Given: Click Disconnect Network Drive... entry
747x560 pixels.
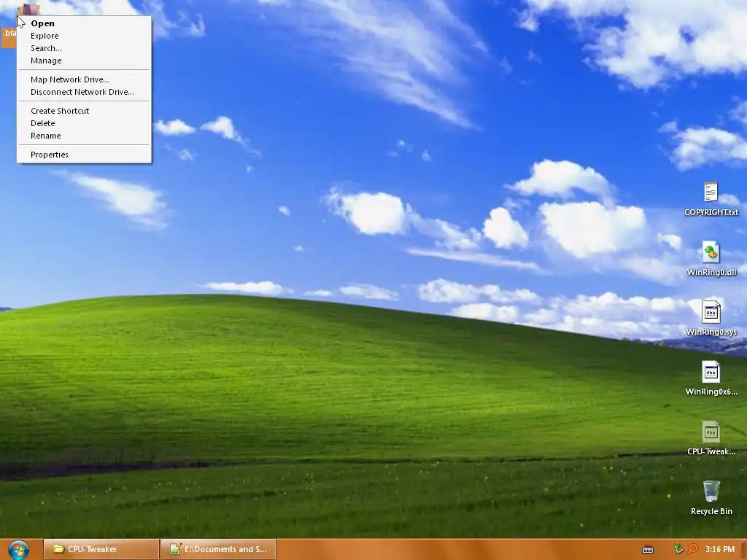Looking at the screenshot, I should (x=84, y=92).
